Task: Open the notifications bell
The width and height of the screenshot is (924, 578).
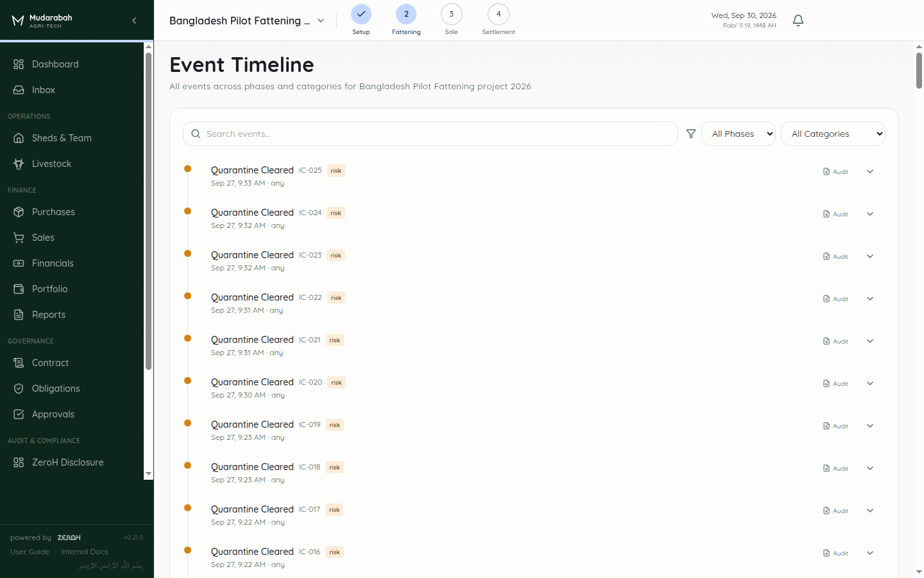Action: click(x=798, y=21)
